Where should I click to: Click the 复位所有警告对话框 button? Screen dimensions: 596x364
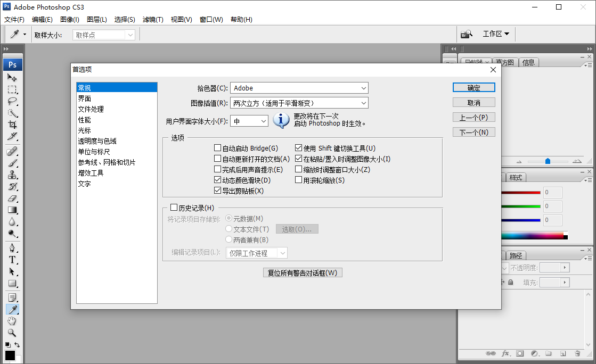coord(303,272)
